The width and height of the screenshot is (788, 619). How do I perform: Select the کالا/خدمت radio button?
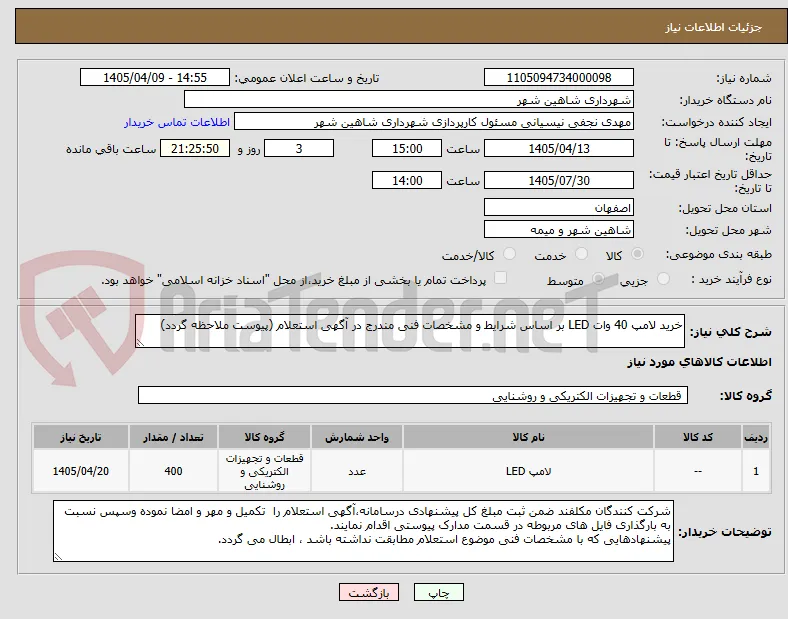pyautogui.click(x=510, y=254)
